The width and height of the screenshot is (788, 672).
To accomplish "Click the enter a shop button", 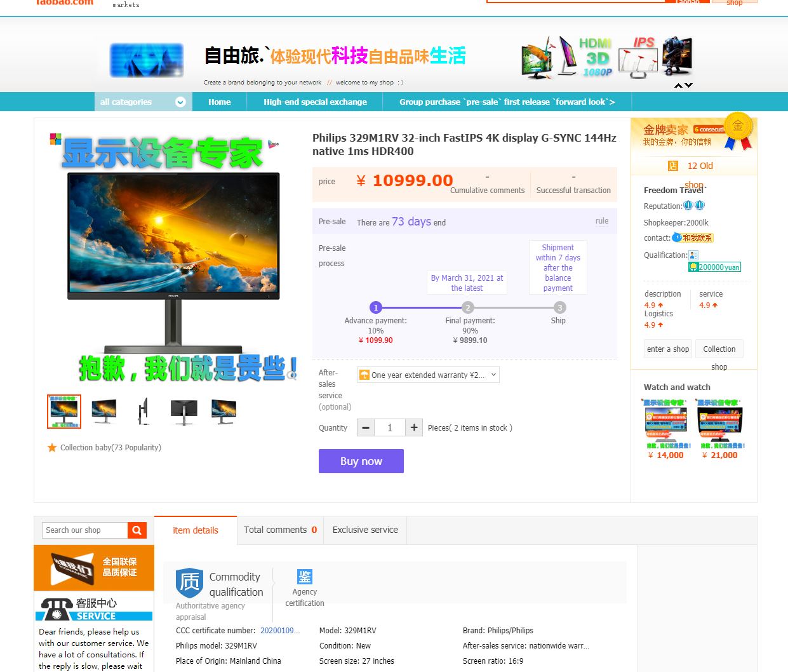I will pyautogui.click(x=668, y=349).
